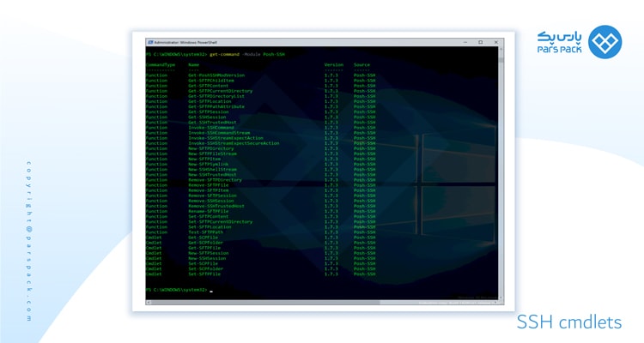Click the vertical scrollbar thumb in PowerShell
Viewport: 644px width, 343px height.
(x=501, y=60)
